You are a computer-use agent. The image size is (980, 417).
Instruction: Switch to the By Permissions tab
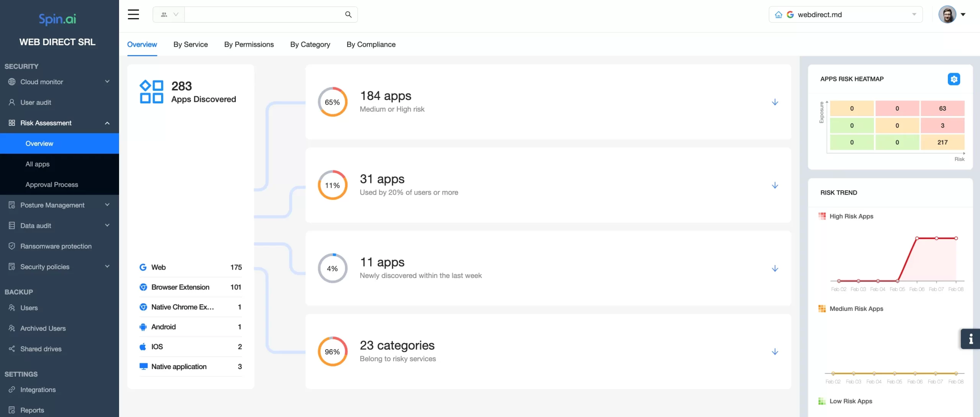coord(249,44)
